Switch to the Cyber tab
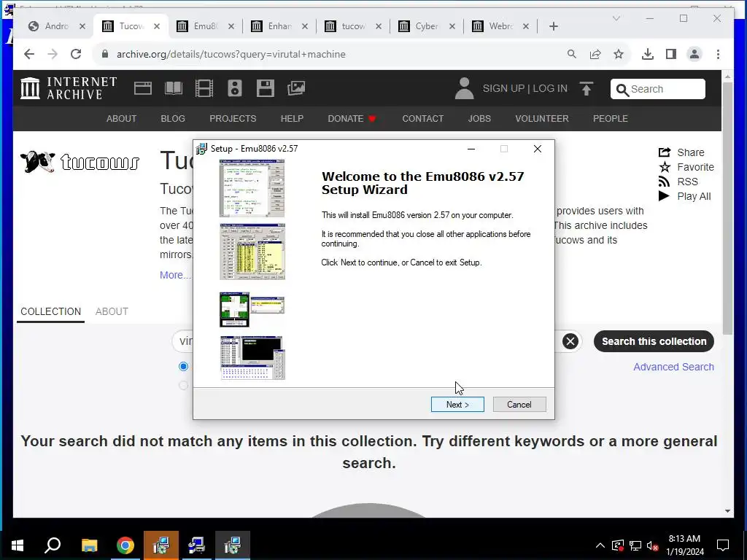747x560 pixels. pyautogui.click(x=426, y=26)
